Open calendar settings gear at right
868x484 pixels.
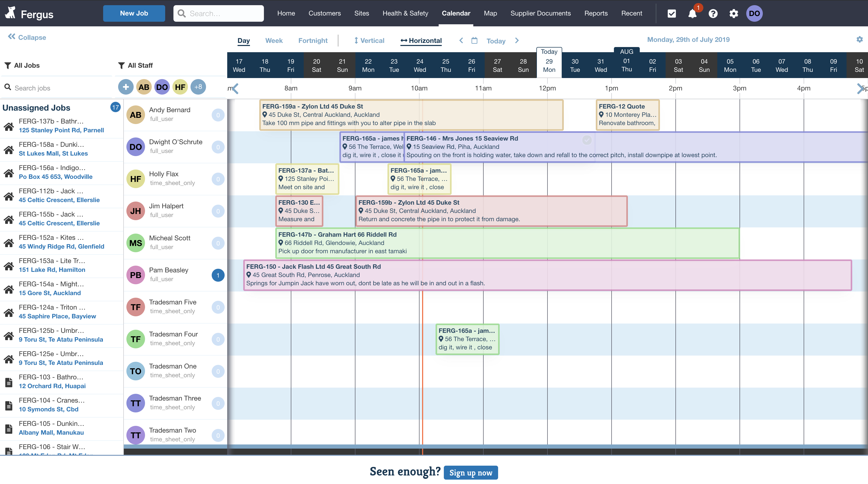tap(859, 39)
